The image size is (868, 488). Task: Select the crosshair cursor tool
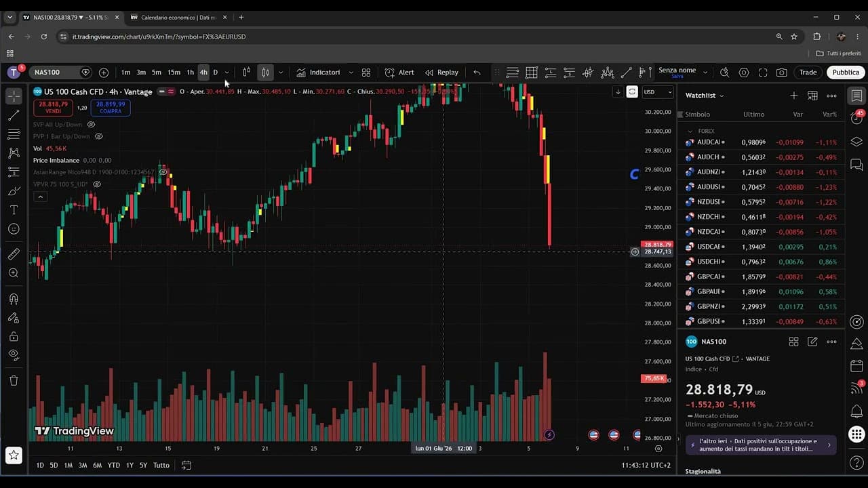point(14,96)
